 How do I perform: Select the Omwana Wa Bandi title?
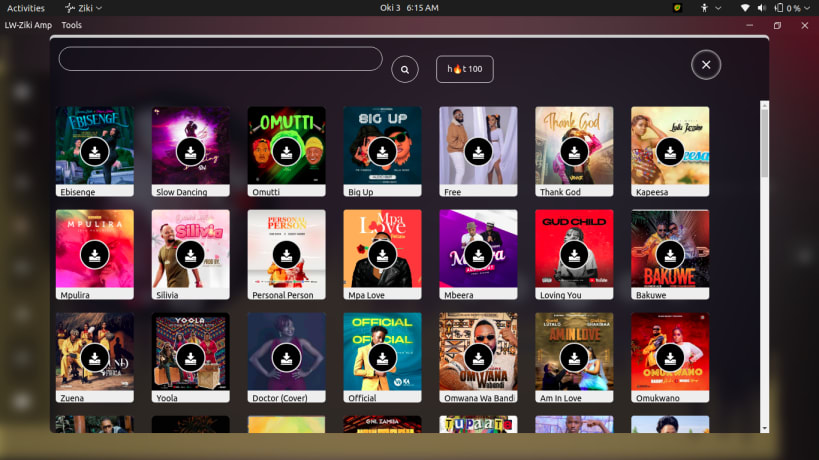click(x=479, y=398)
